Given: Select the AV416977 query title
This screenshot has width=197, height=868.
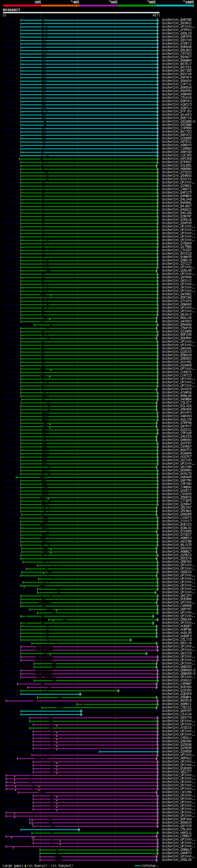Looking at the screenshot, I should point(11,10).
